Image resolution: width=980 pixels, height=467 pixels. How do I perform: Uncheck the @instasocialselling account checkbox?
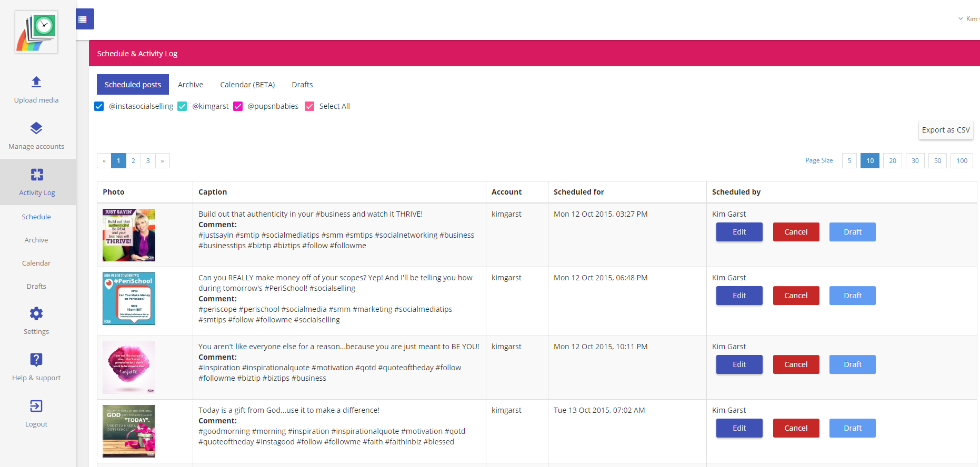pyautogui.click(x=99, y=106)
